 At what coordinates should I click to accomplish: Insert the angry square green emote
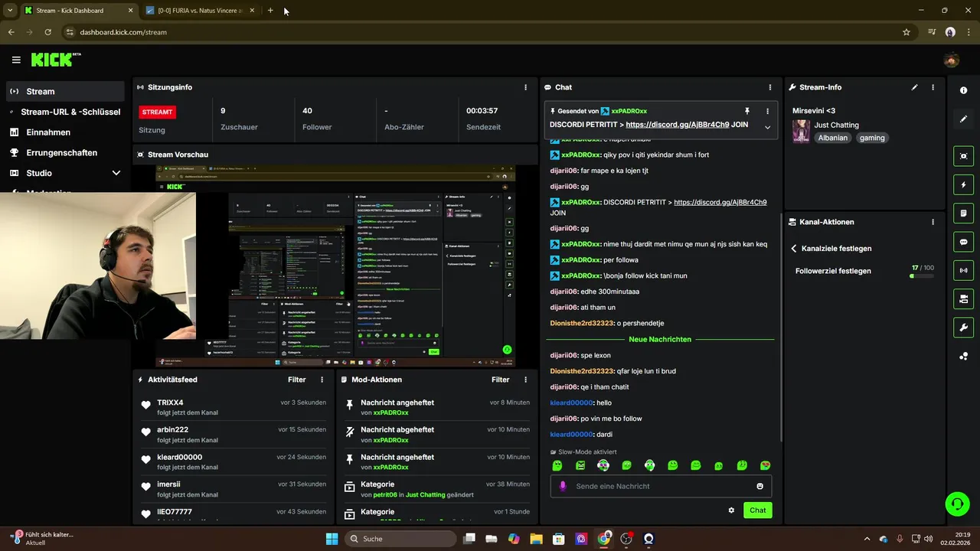580,465
